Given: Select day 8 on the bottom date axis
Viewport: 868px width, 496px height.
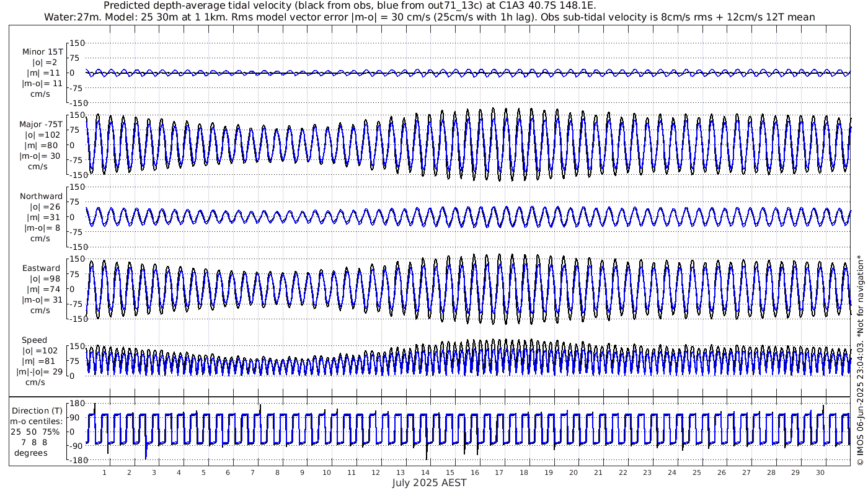Looking at the screenshot, I should (277, 472).
